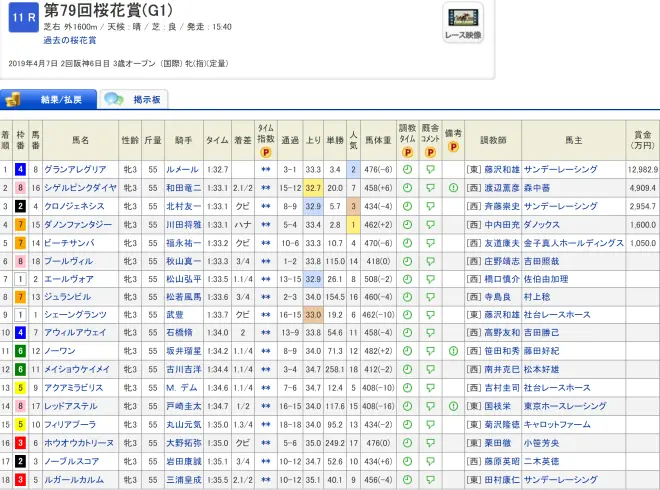
Task: Click premium P icon under 調教タイム header
Action: coord(406,153)
